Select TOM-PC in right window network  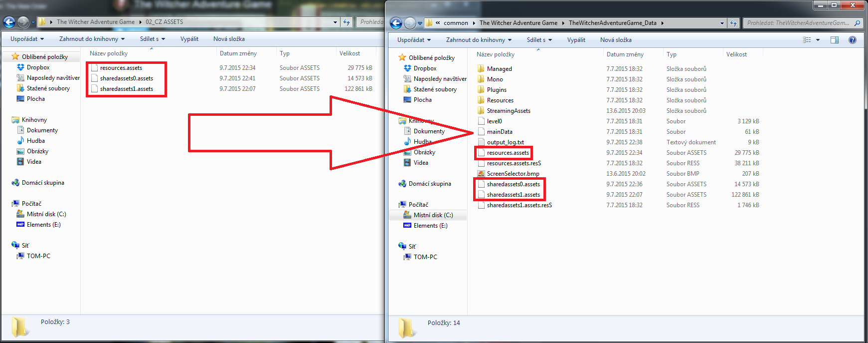pos(425,257)
